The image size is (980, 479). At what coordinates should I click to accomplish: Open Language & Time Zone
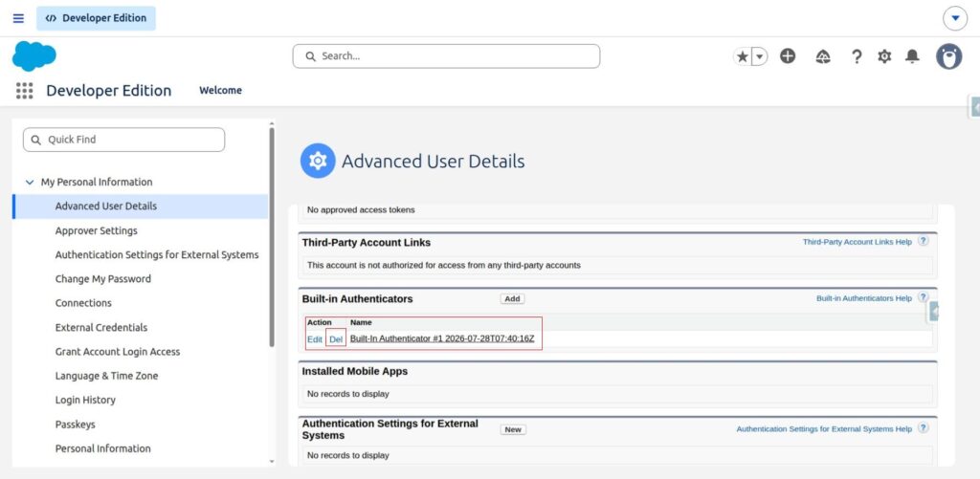[x=106, y=376]
